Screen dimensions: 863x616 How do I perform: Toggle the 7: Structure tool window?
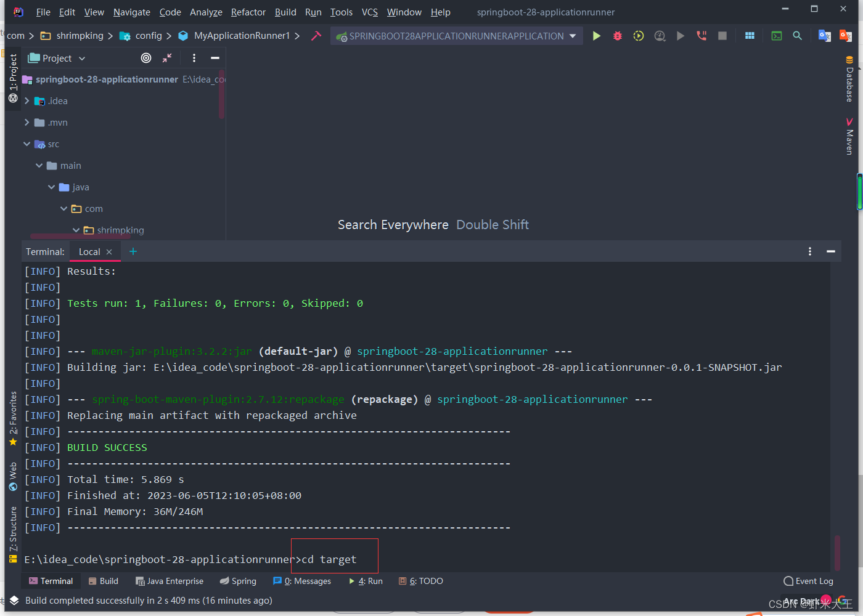pos(13,530)
